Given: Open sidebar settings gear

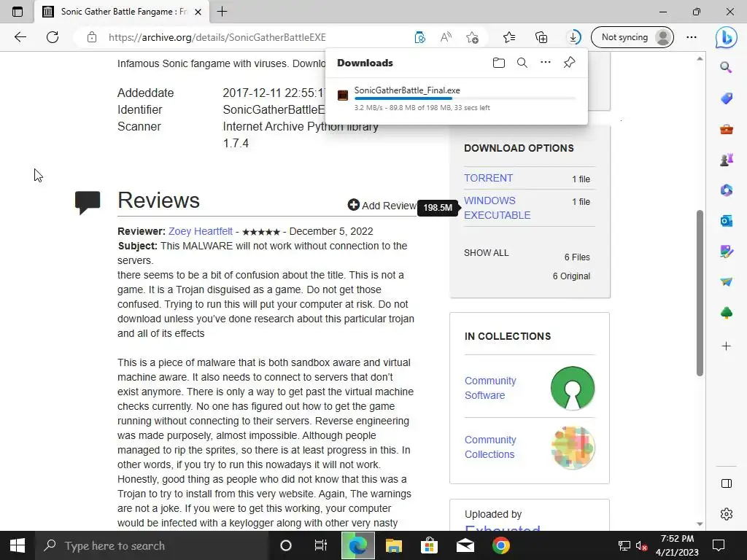Looking at the screenshot, I should pos(726,514).
